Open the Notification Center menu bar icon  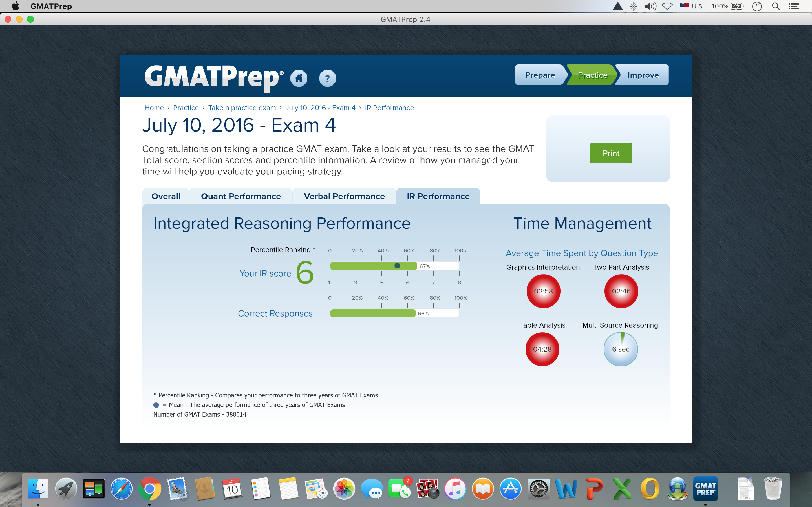pyautogui.click(x=794, y=6)
